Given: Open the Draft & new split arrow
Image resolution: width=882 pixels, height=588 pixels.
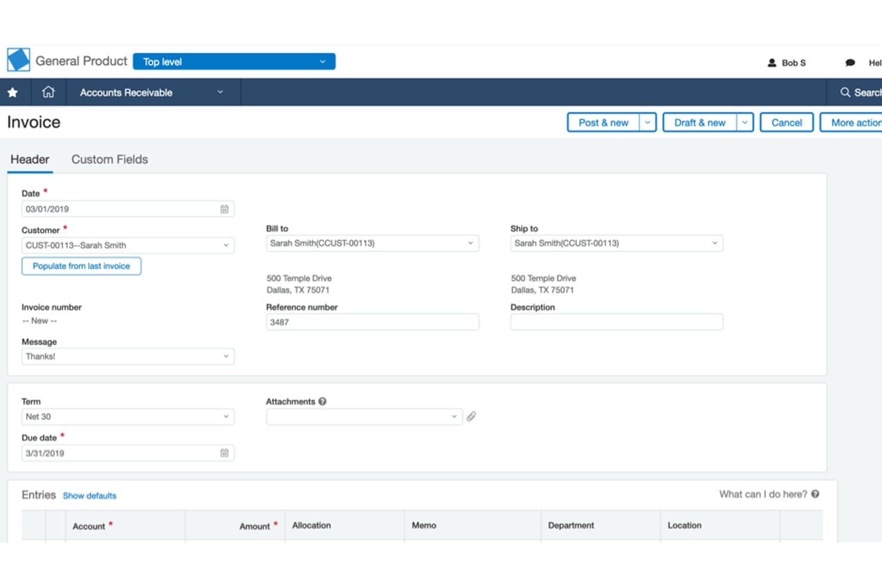Looking at the screenshot, I should coord(745,123).
